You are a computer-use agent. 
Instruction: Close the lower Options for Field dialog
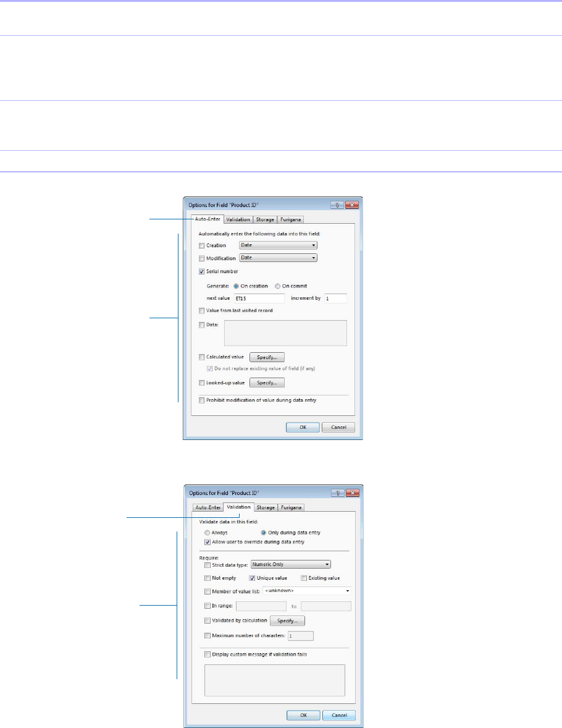(x=353, y=493)
